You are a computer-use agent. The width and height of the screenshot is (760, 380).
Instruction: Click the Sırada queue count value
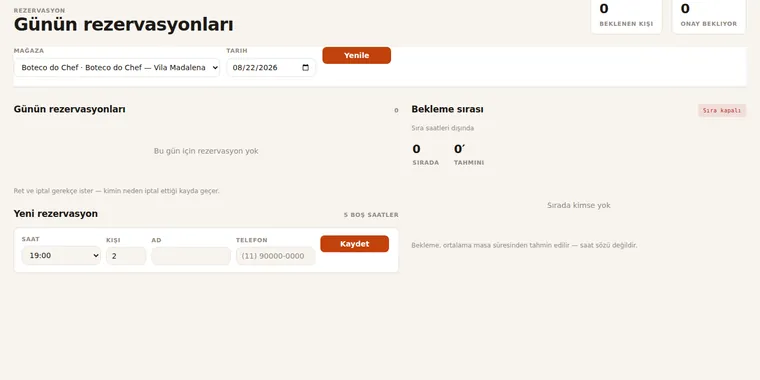tap(416, 149)
